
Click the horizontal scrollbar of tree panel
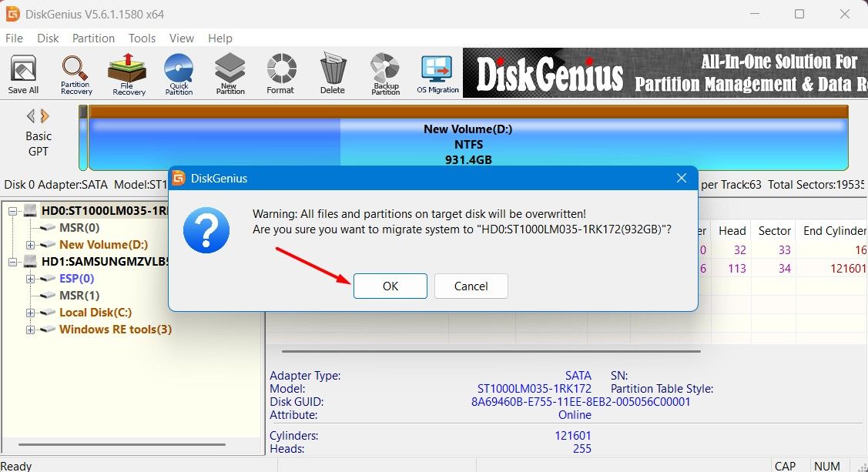coord(122,444)
